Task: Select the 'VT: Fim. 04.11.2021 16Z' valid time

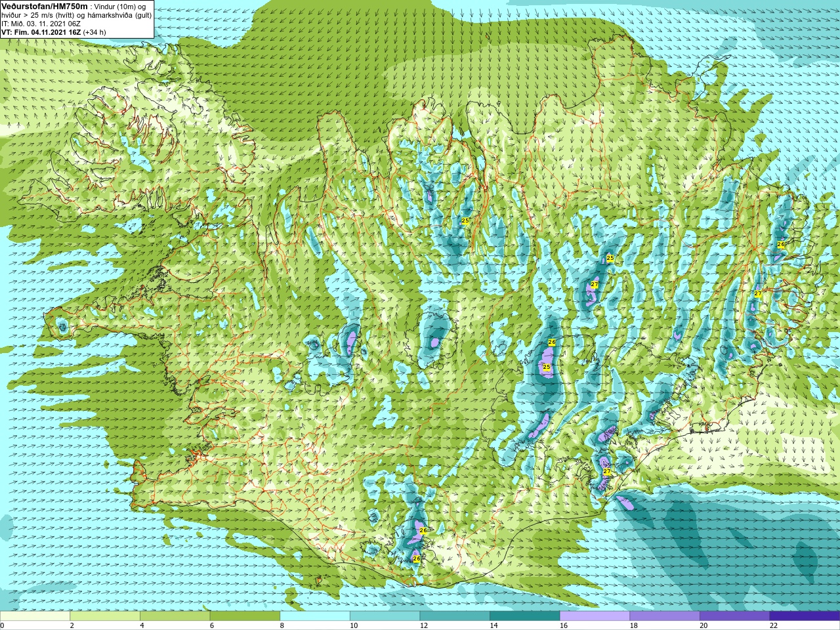Action: pos(41,32)
